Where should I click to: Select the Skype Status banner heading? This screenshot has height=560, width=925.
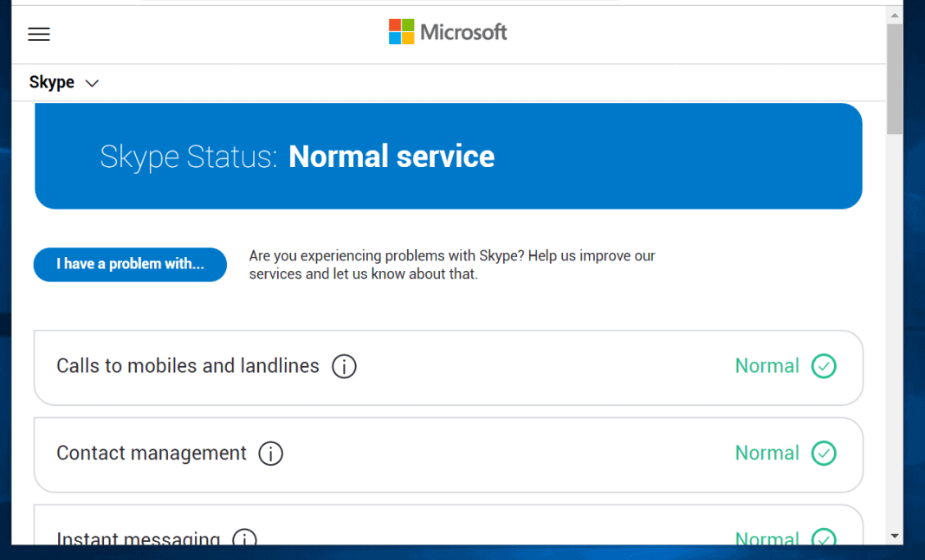coord(297,157)
